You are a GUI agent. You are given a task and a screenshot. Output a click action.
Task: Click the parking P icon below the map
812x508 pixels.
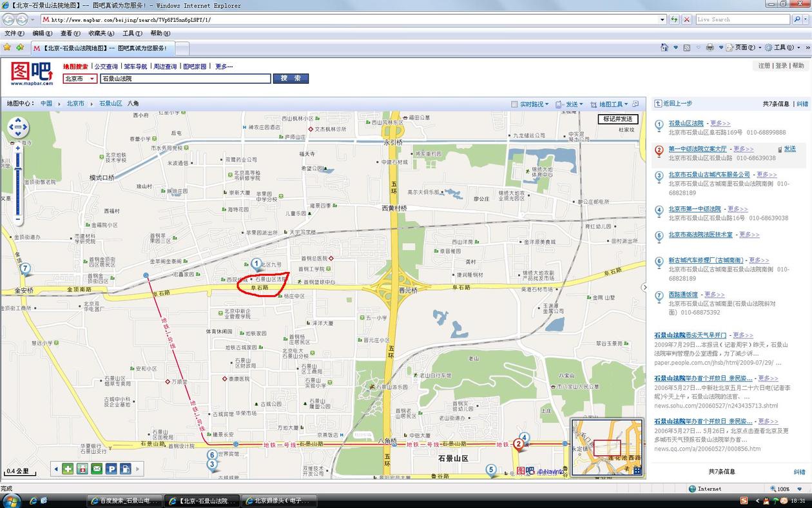(111, 469)
